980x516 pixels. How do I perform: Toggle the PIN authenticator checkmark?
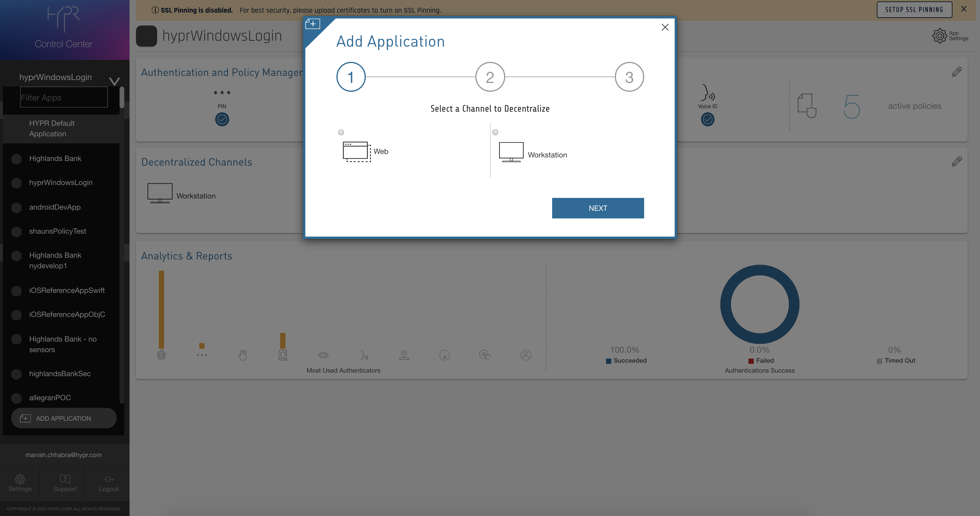[x=222, y=120]
